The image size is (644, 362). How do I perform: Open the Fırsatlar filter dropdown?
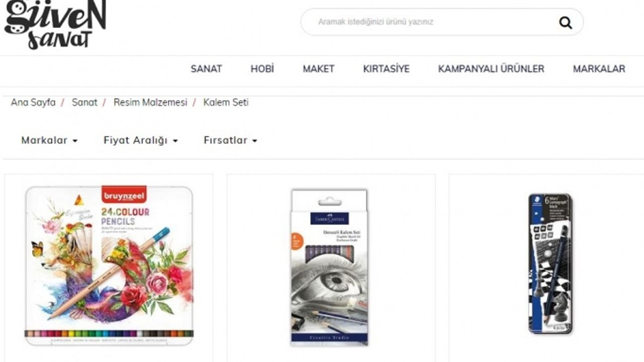pos(230,140)
